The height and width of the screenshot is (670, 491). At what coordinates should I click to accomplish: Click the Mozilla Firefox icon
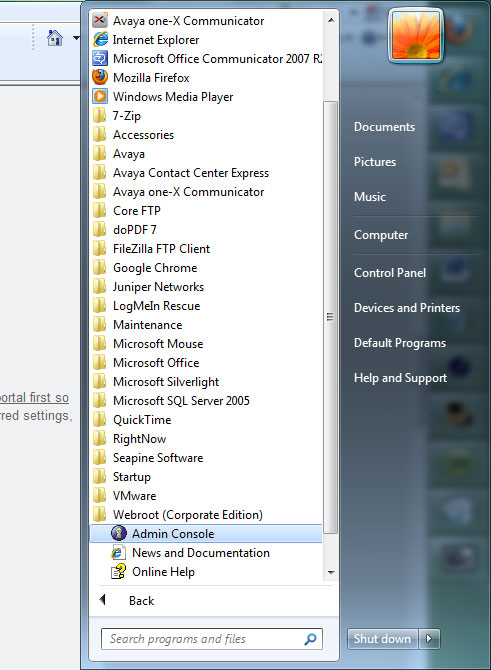[100, 77]
